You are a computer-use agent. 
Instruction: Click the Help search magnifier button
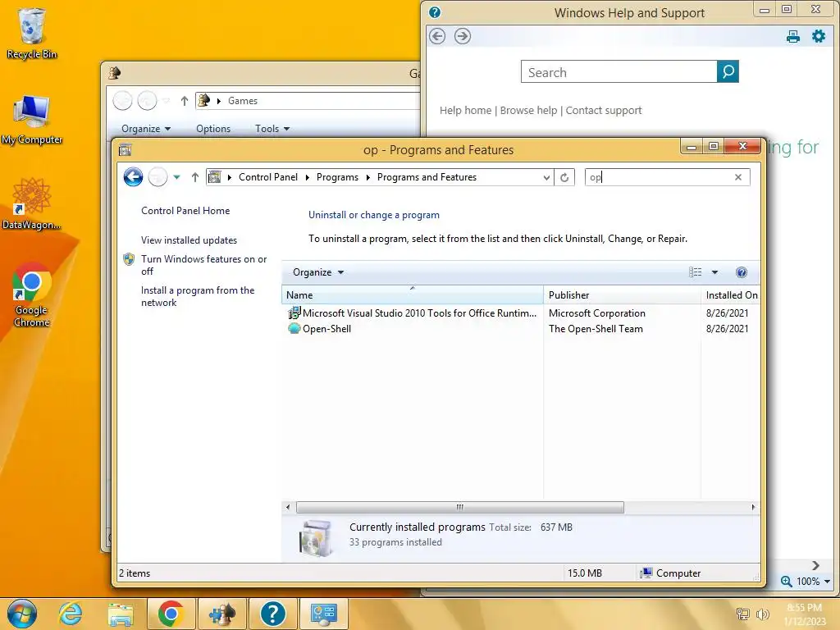728,71
